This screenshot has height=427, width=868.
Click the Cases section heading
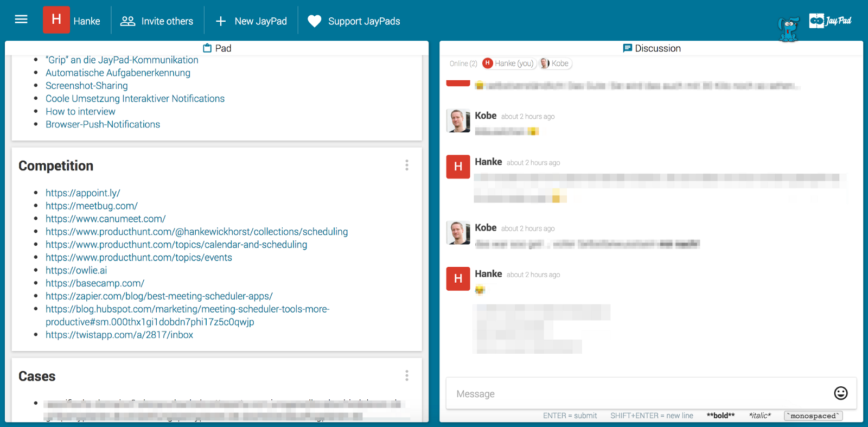tap(37, 377)
